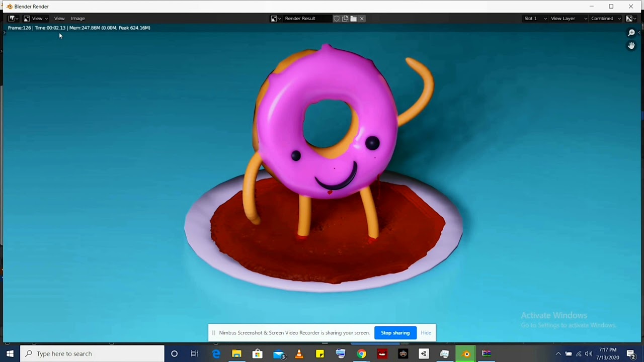Open the image editor mode dropdown labeled View
Viewport: 644px width, 362px height.
[x=36, y=19]
